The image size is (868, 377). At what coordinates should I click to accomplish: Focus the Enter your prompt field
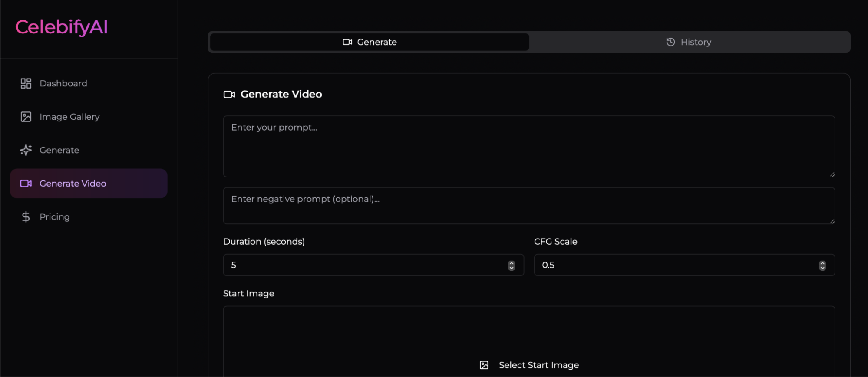click(x=529, y=146)
